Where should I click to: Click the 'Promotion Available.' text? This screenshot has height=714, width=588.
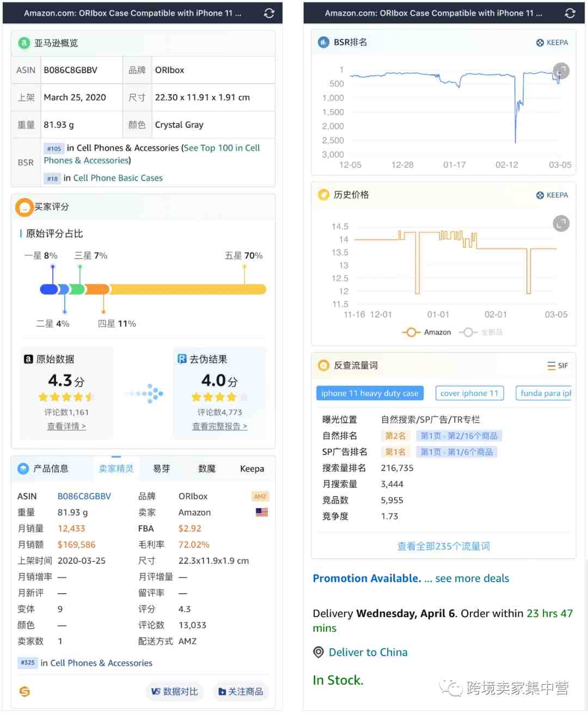click(x=367, y=578)
